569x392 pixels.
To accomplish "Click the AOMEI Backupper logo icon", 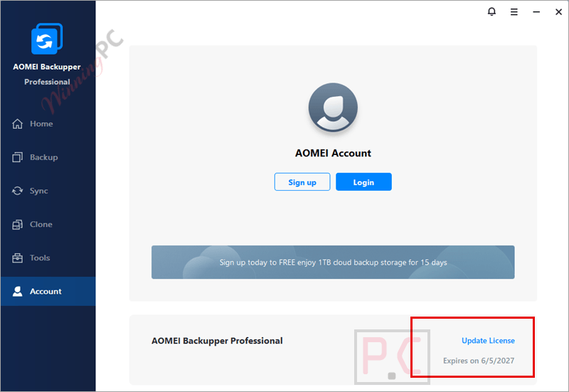I will coord(47,39).
